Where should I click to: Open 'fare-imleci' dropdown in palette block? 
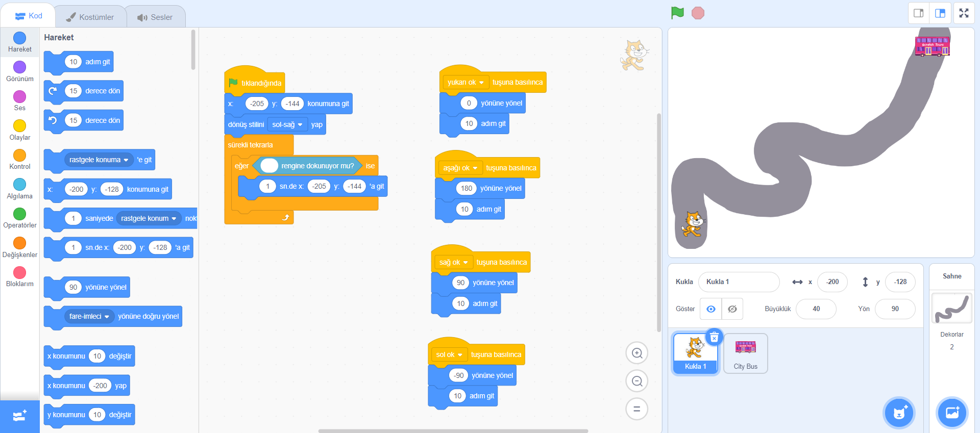(89, 316)
